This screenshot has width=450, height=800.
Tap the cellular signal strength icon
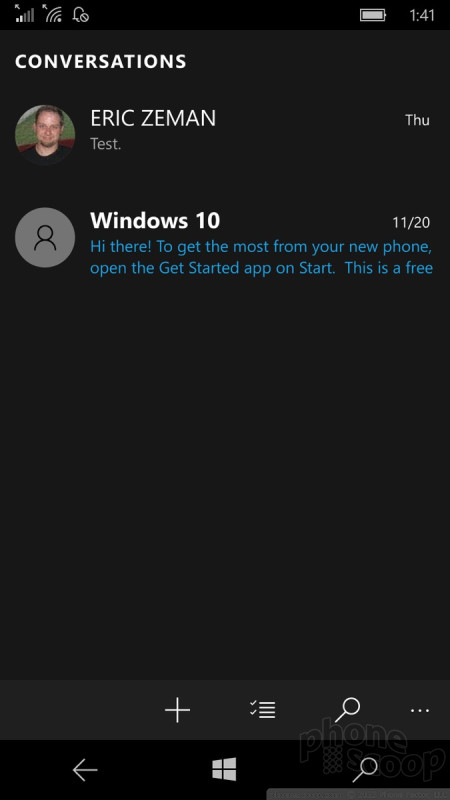click(x=26, y=14)
